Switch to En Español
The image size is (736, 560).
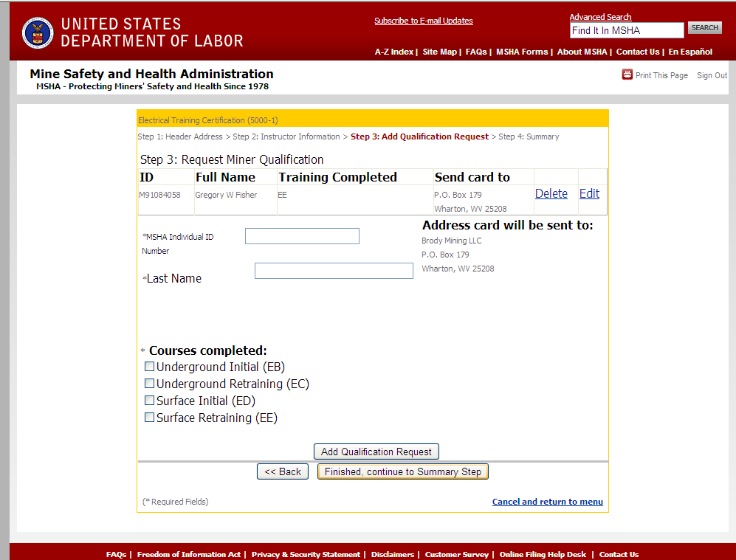tap(690, 52)
